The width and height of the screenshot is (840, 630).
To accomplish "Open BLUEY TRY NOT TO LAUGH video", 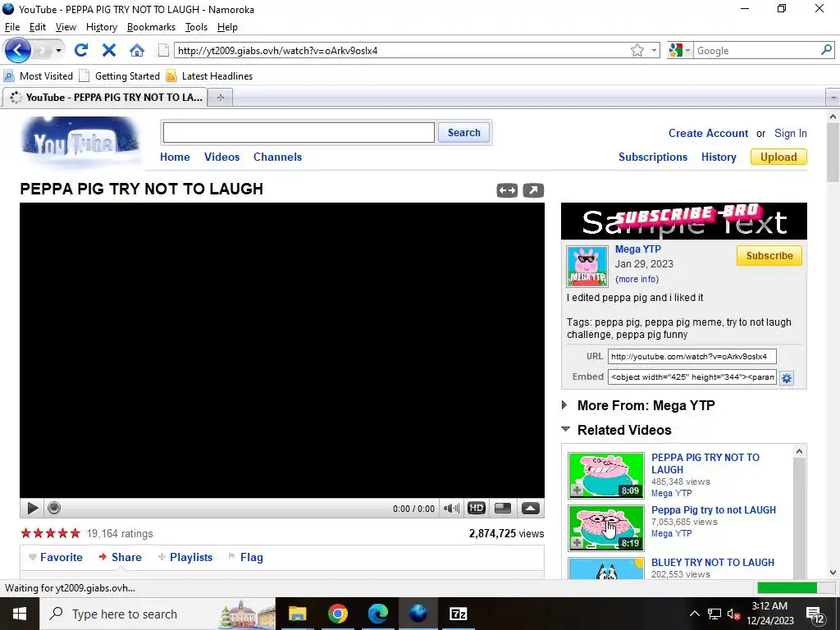I will (713, 563).
